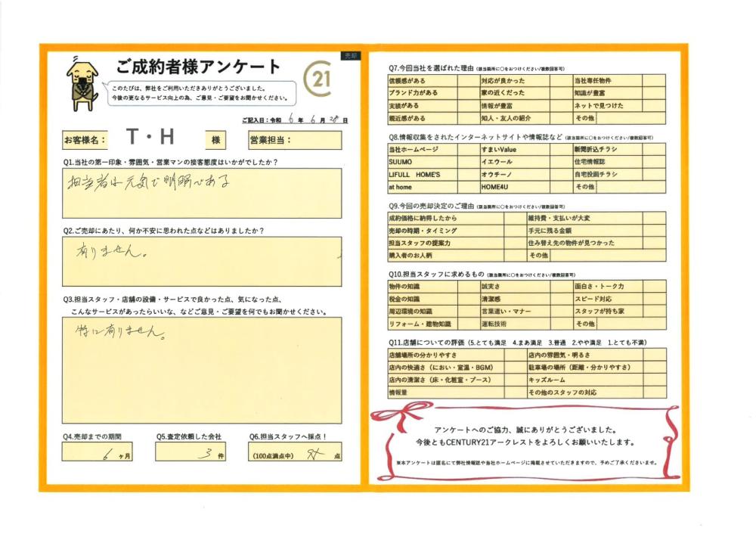Click the large Q3 feedback answer box

(x=201, y=369)
